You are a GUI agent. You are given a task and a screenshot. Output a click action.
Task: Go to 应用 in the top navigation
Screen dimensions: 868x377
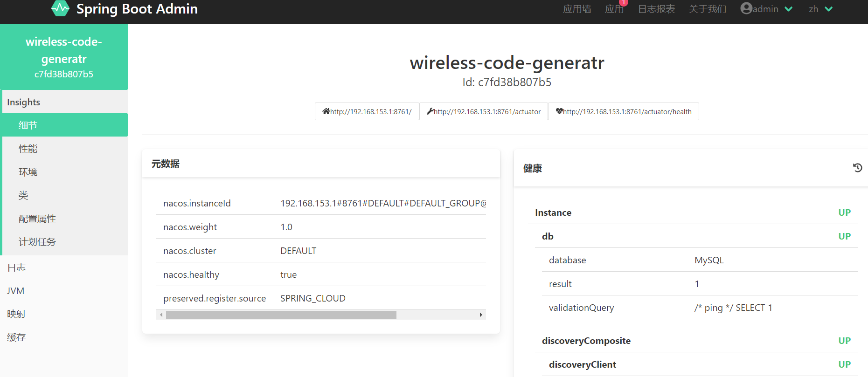pos(614,9)
